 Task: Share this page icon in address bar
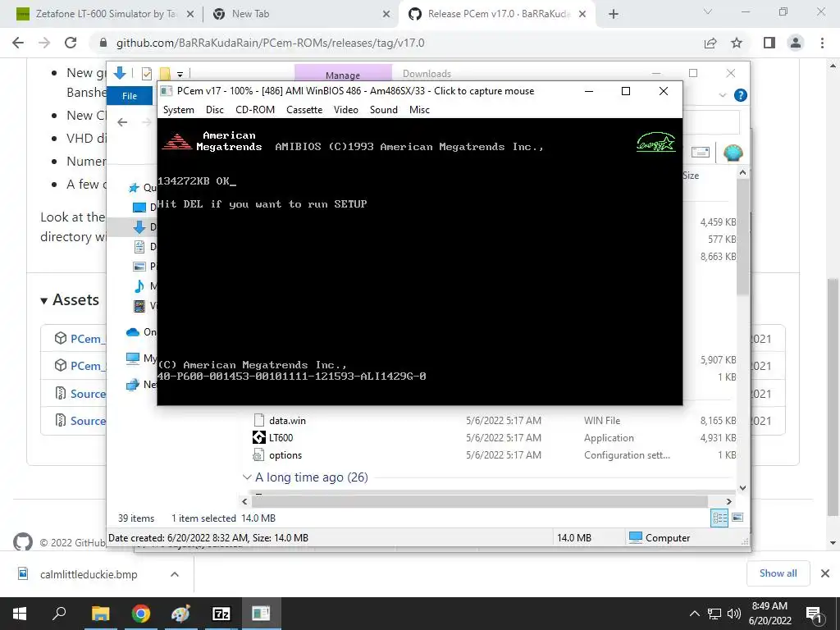tap(710, 43)
